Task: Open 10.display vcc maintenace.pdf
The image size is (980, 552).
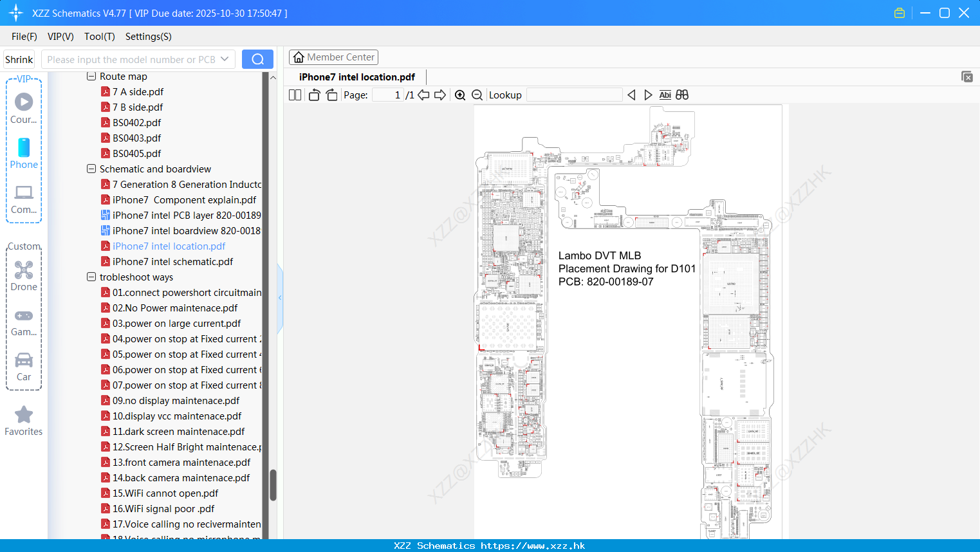Action: (x=171, y=416)
